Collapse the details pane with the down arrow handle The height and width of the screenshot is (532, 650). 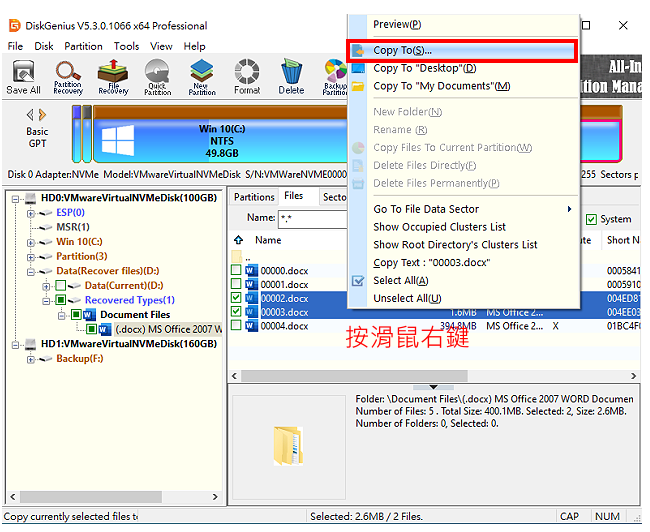pos(433,387)
